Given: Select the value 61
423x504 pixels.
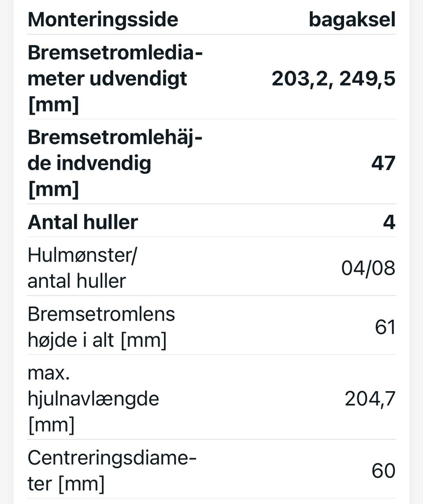Looking at the screenshot, I should coord(385,327).
